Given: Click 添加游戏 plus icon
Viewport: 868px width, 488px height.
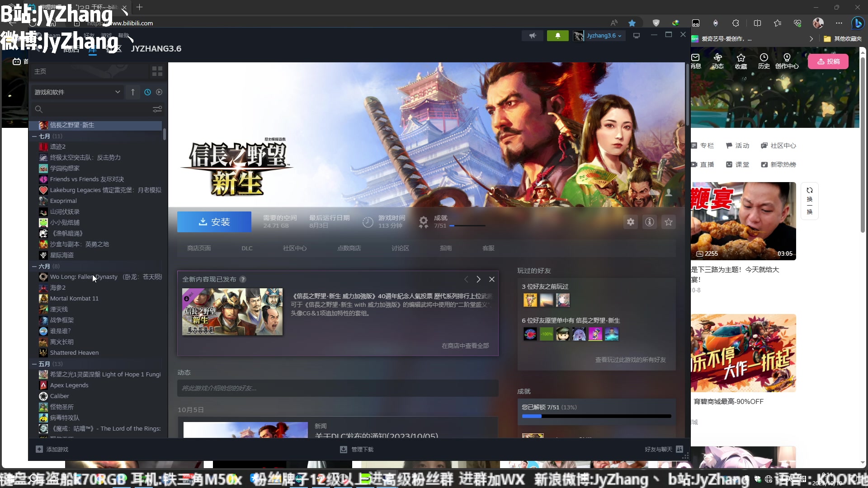Looking at the screenshot, I should [39, 449].
